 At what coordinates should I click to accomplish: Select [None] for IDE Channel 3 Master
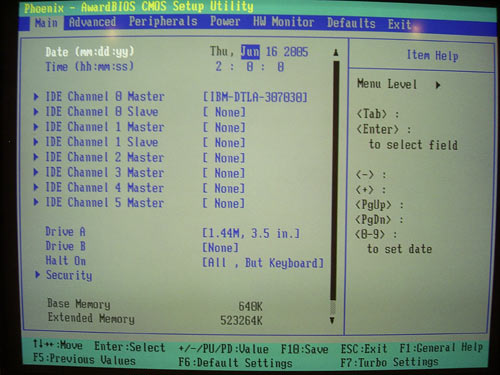pos(224,173)
